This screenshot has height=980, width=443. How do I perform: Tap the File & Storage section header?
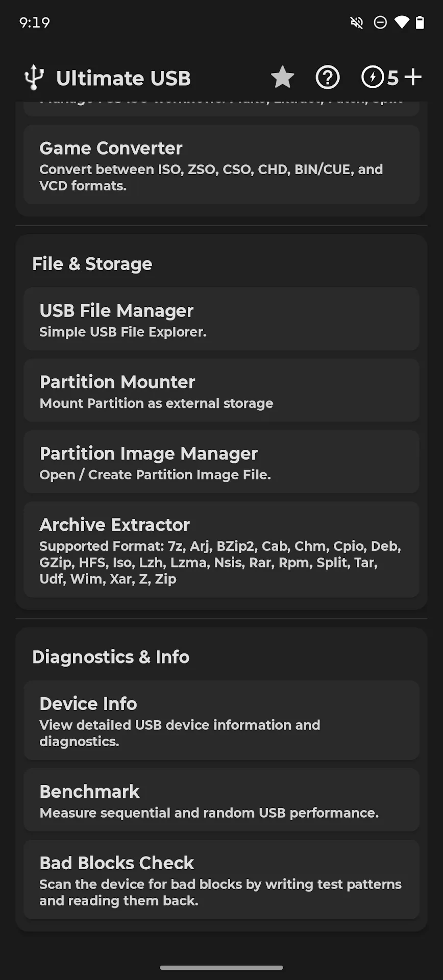tap(92, 264)
